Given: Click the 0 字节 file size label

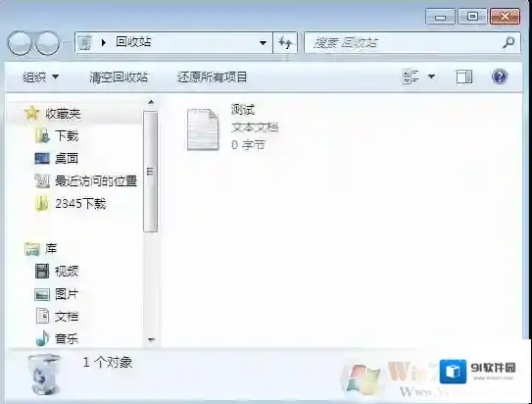Looking at the screenshot, I should (x=248, y=145).
